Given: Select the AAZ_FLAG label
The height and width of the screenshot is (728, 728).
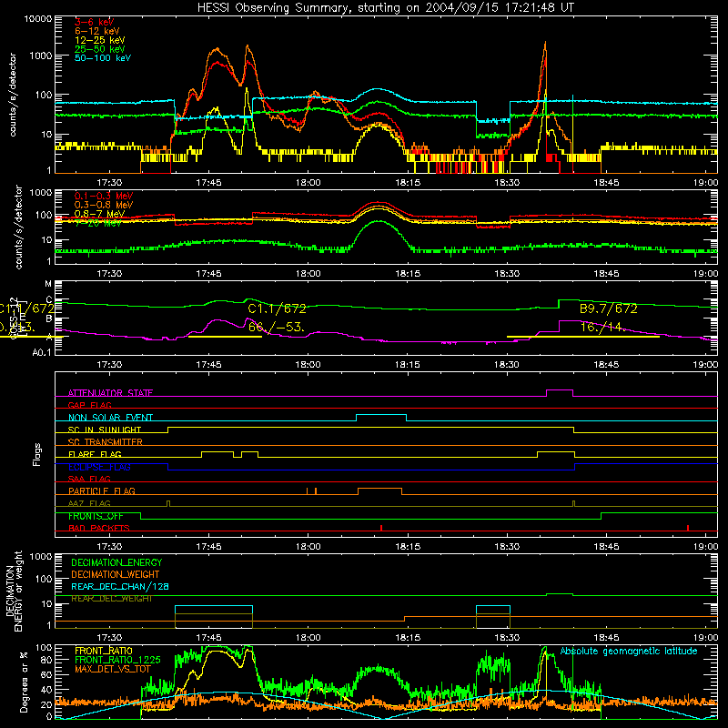Looking at the screenshot, I should coord(89,503).
